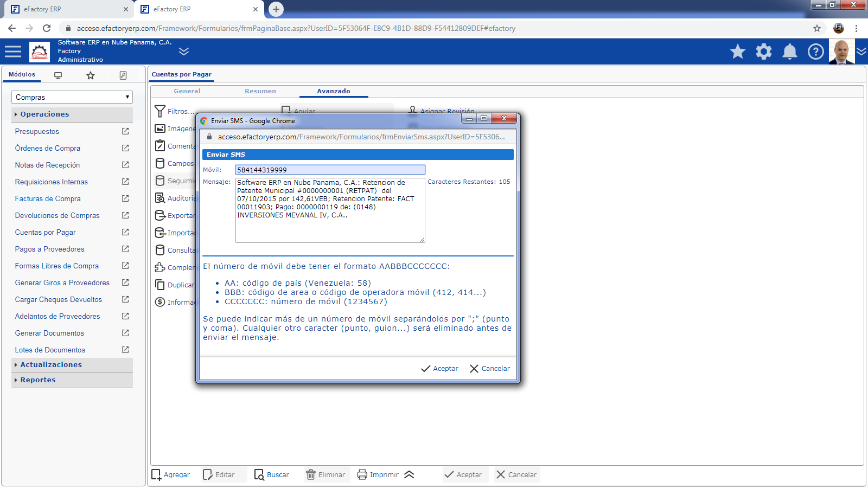This screenshot has width=868, height=488.
Task: Open Facturas de Compra external icon
Action: click(125, 198)
